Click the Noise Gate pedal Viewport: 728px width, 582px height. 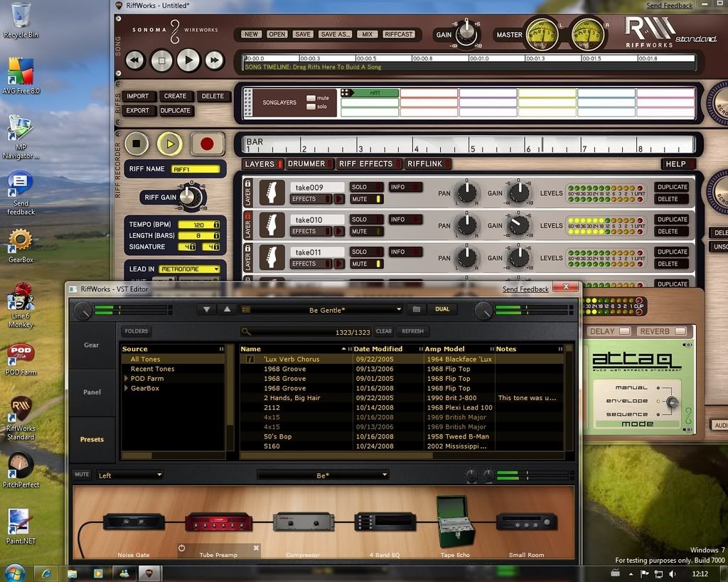pos(134,522)
